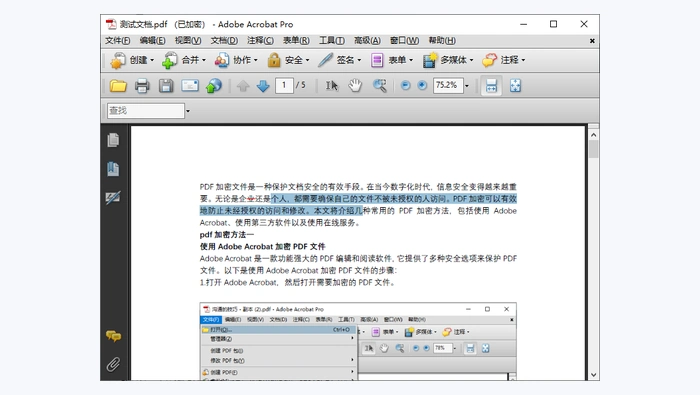Image resolution: width=700 pixels, height=395 pixels.
Task: Save the document via floppy icon
Action: coord(166,86)
